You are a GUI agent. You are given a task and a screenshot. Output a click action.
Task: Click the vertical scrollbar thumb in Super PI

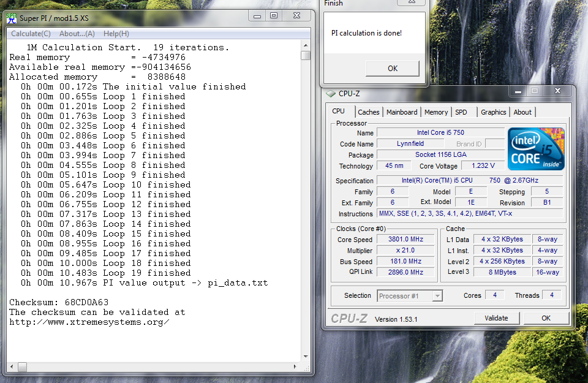pos(306,56)
